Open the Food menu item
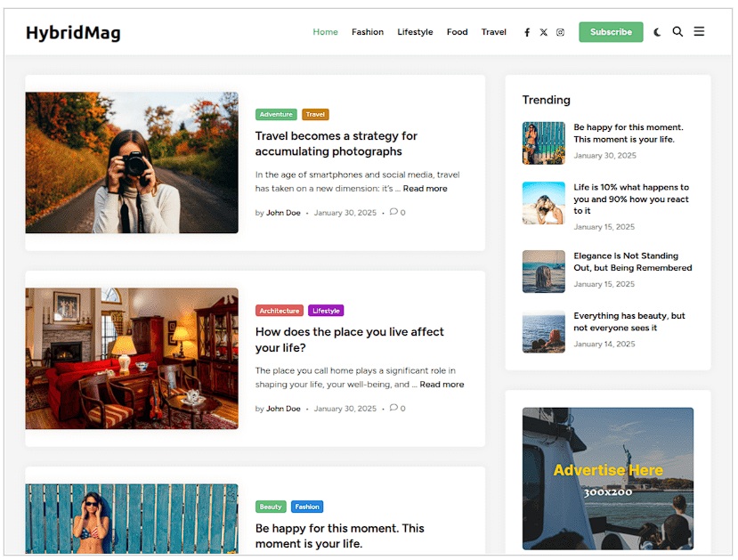 [x=457, y=32]
